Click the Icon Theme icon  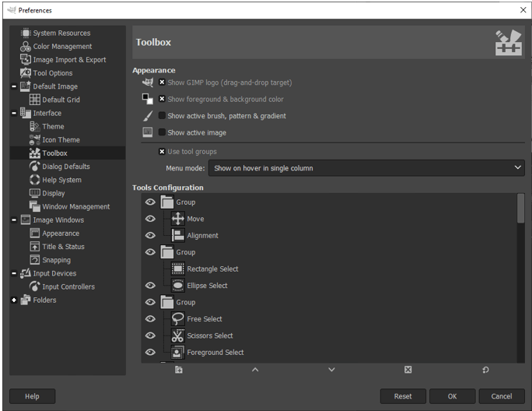[x=34, y=139]
